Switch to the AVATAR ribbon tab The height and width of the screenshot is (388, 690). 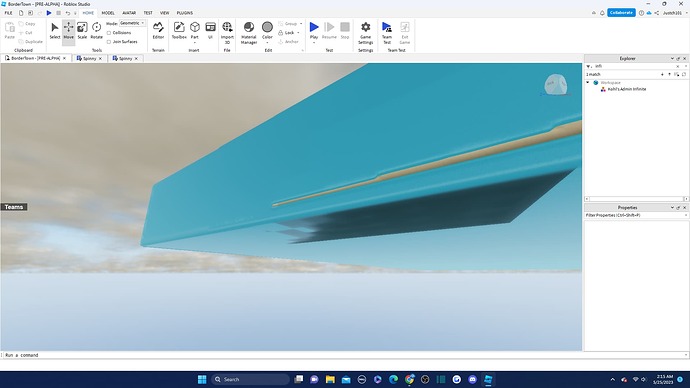tap(129, 13)
